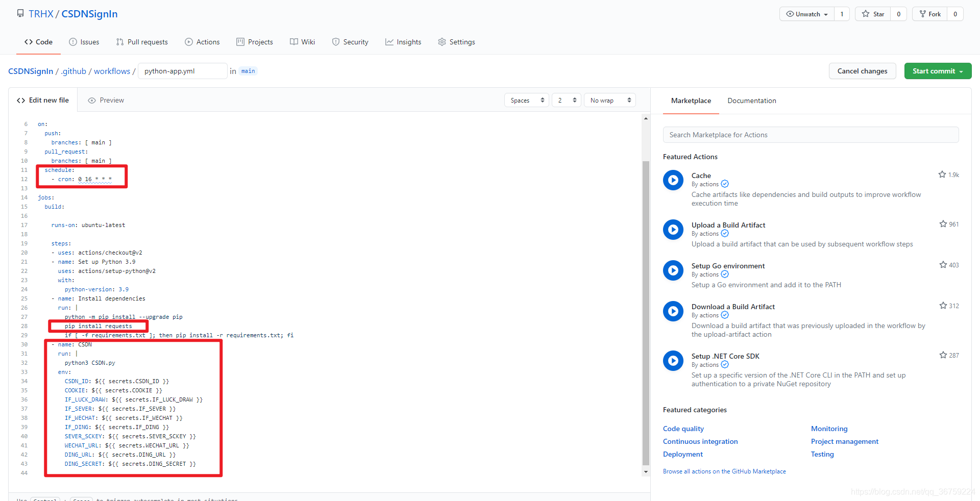Click the code brackets icon on Edit new file

pos(21,101)
